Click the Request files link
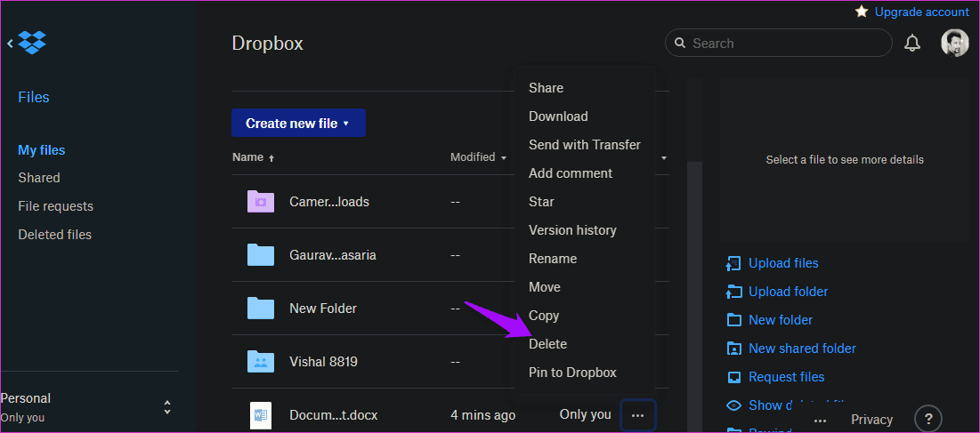This screenshot has height=433, width=980. pyautogui.click(x=786, y=377)
